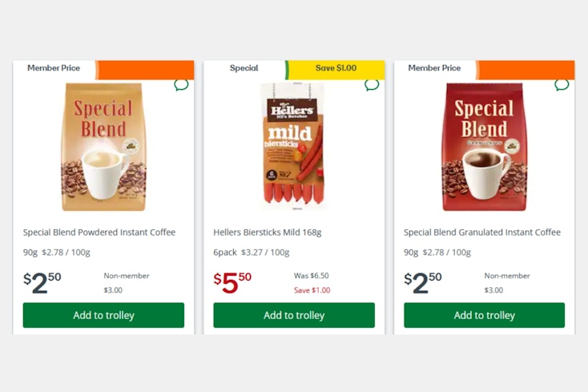Add Hellers Biersticks Mild to trolley

[294, 315]
